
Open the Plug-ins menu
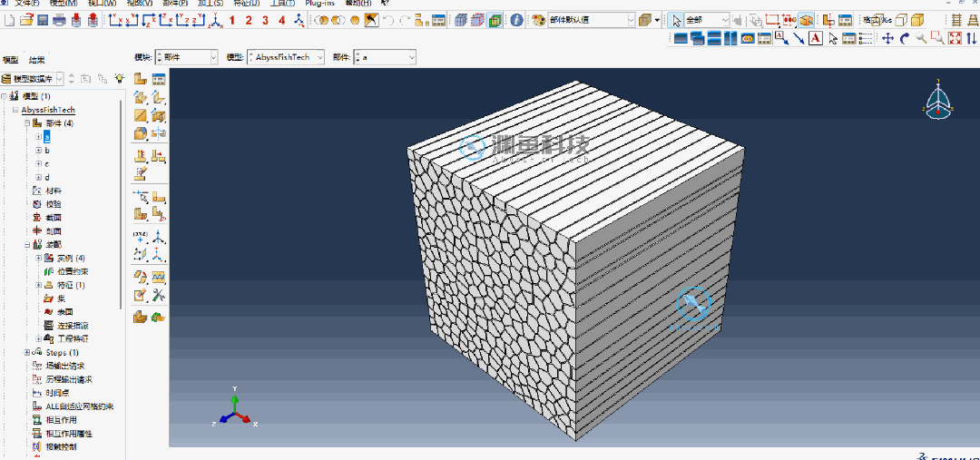coord(320,3)
